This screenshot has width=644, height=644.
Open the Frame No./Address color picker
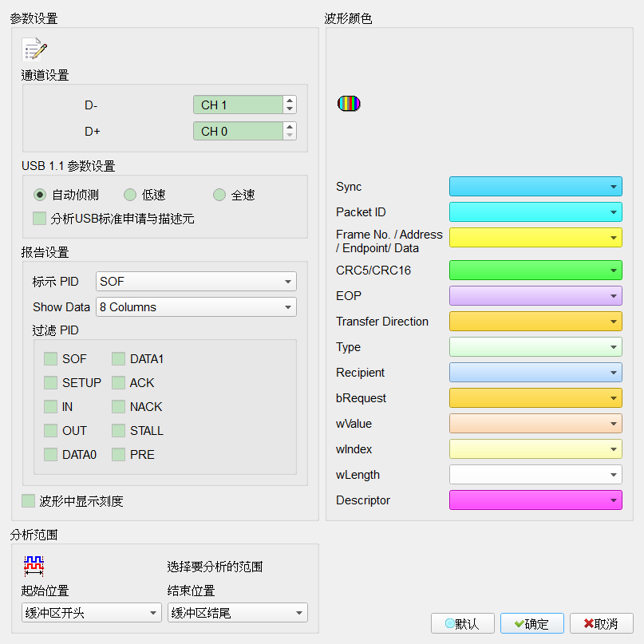(535, 237)
